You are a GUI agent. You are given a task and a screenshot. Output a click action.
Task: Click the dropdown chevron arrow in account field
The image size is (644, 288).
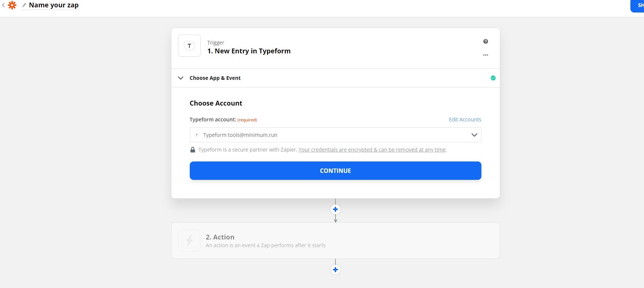[474, 135]
